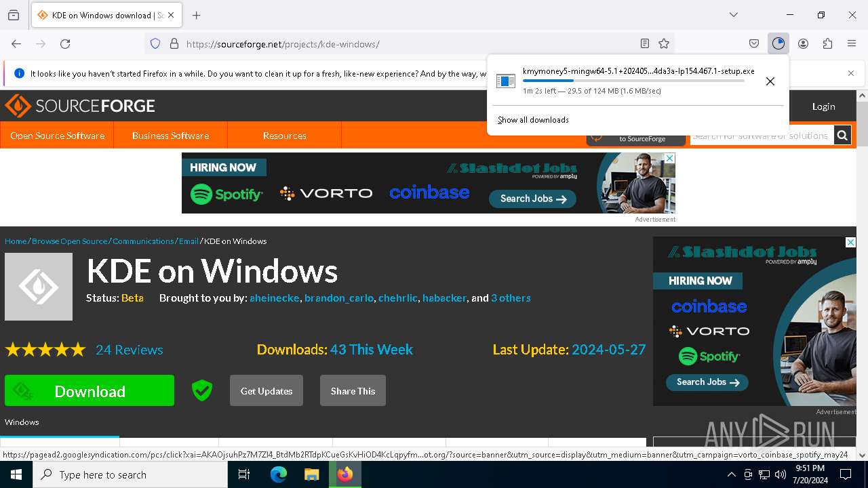This screenshot has height=488, width=868.
Task: Dismiss the Firefox refresh notification bar
Action: tap(851, 73)
